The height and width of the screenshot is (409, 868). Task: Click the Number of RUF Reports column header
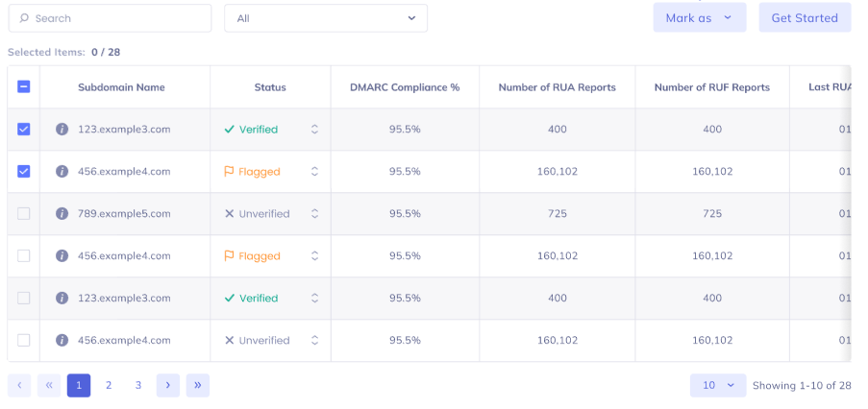(712, 87)
